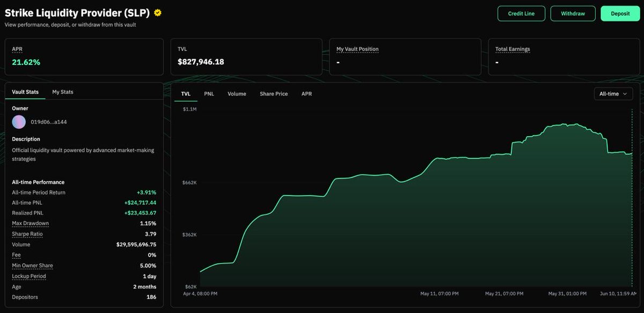Click the Description heading in Vault Stats

(x=26, y=139)
